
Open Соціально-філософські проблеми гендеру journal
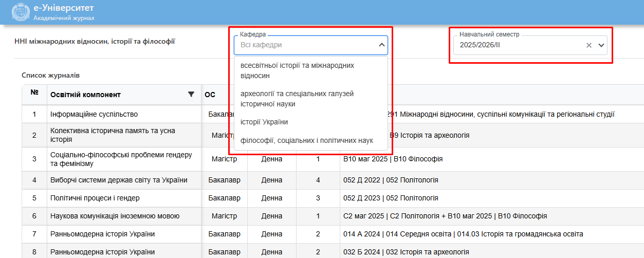[x=121, y=159]
